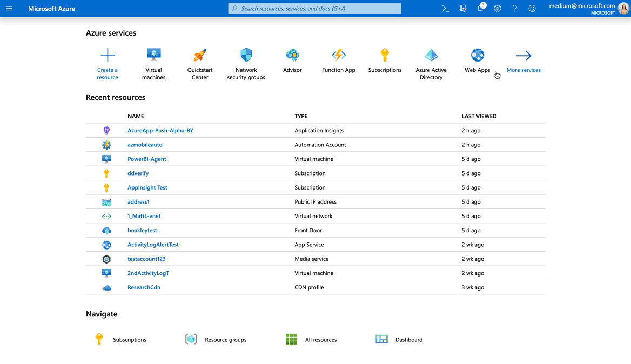Focus the Search resources, services, and docs field

[x=315, y=9]
